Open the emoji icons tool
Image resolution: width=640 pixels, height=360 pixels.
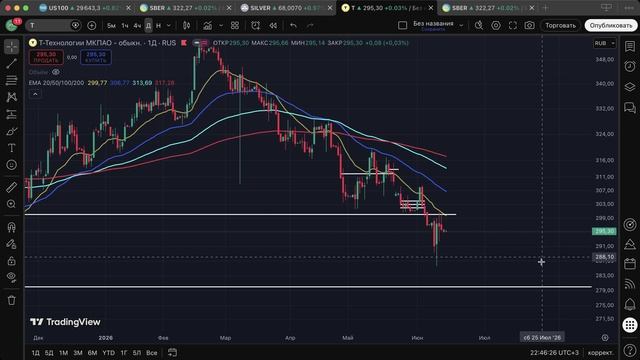coord(11,164)
